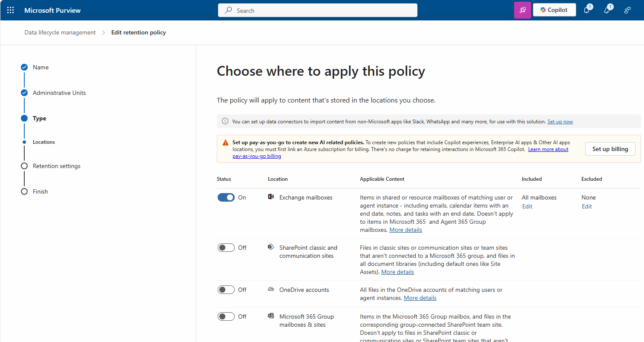Viewport: 644px width, 342px height.
Task: Click the SharePoint classic sites icon
Action: point(271,247)
